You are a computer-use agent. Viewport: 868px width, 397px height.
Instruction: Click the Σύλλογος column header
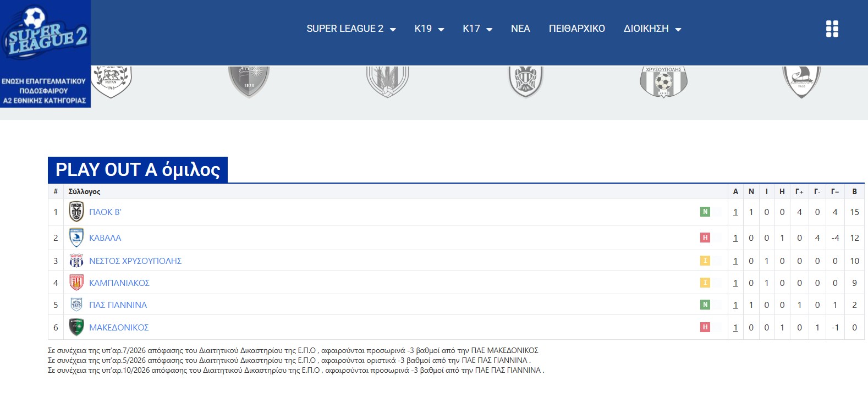pyautogui.click(x=84, y=191)
